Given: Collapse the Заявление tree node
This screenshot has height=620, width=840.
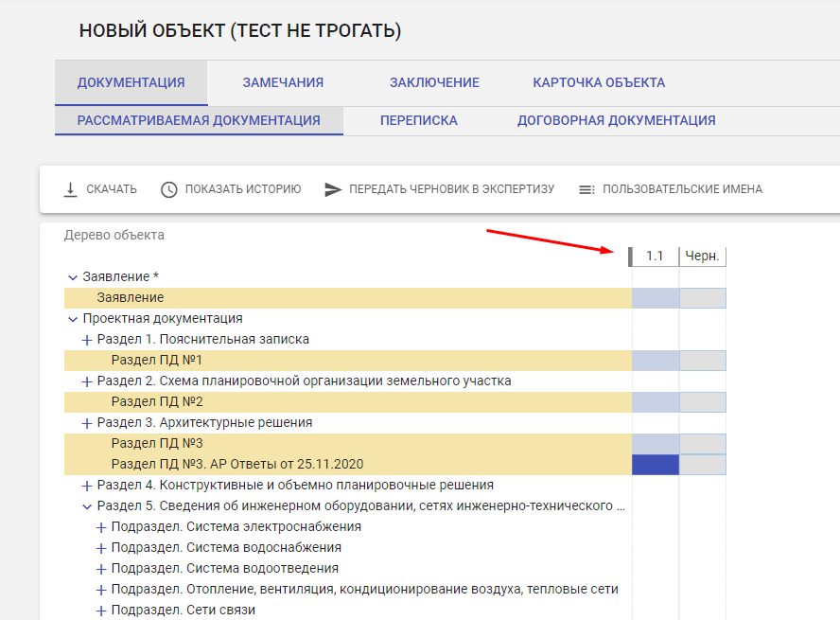Looking at the screenshot, I should [73, 275].
